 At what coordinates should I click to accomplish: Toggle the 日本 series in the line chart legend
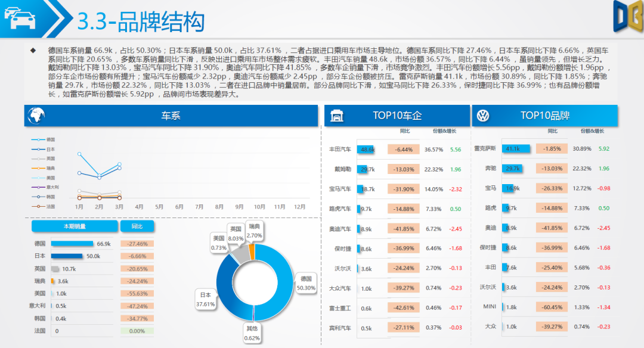coord(43,150)
